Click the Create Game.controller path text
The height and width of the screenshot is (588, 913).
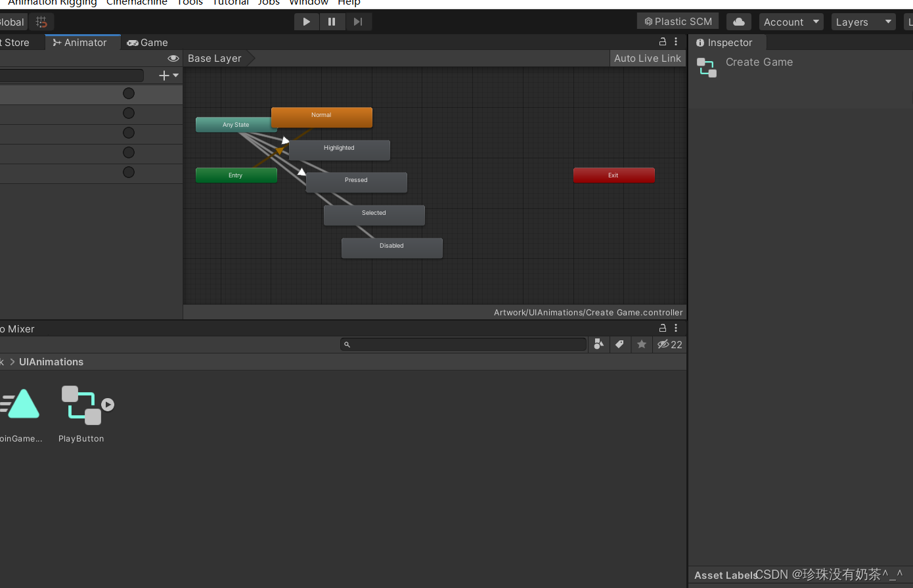tap(589, 313)
